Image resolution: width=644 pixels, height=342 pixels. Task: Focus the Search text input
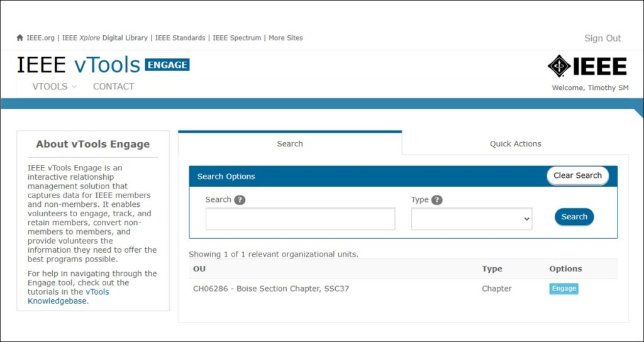(x=300, y=219)
